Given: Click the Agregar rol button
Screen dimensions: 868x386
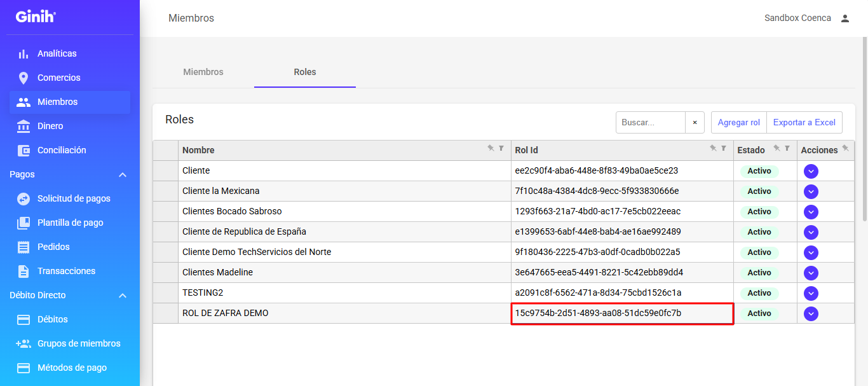Looking at the screenshot, I should coord(738,123).
